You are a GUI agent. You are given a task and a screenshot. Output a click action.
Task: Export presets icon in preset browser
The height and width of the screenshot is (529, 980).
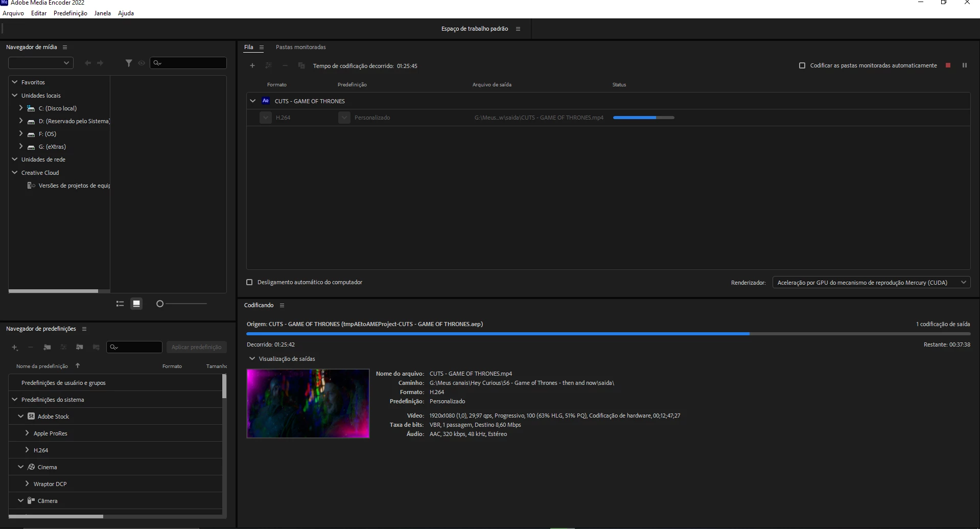pyautogui.click(x=96, y=347)
